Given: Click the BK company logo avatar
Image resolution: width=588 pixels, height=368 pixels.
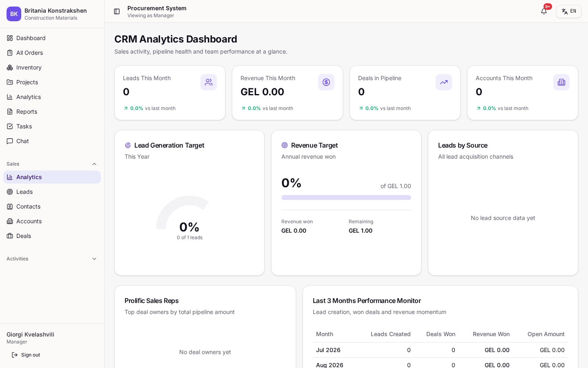Looking at the screenshot, I should click(14, 14).
